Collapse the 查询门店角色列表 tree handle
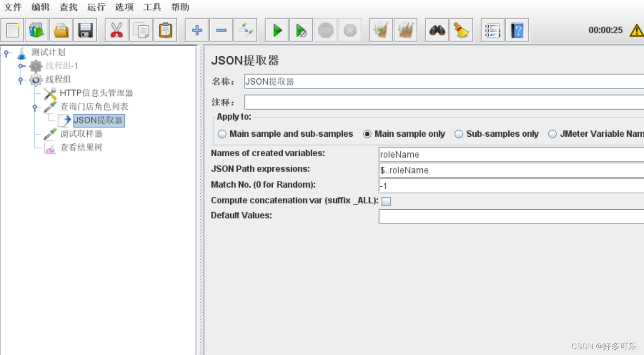This screenshot has width=644, height=355. [35, 108]
